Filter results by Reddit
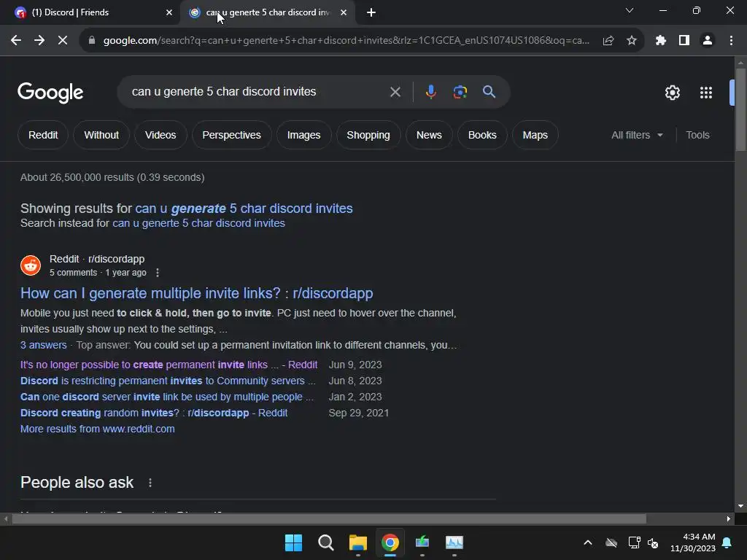The height and width of the screenshot is (560, 747). (x=43, y=135)
